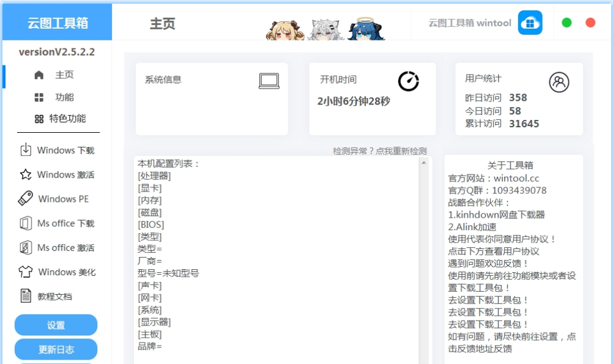Select the Windows 激活 star icon

(24, 174)
